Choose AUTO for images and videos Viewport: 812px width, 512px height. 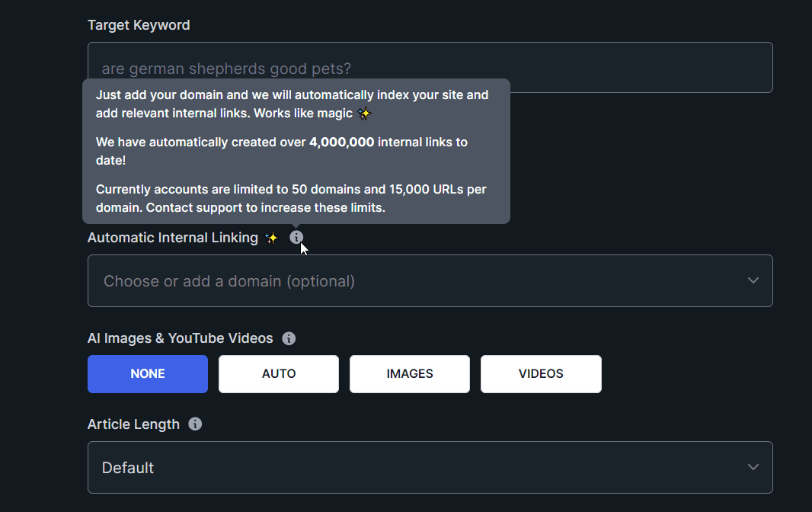[x=279, y=374]
